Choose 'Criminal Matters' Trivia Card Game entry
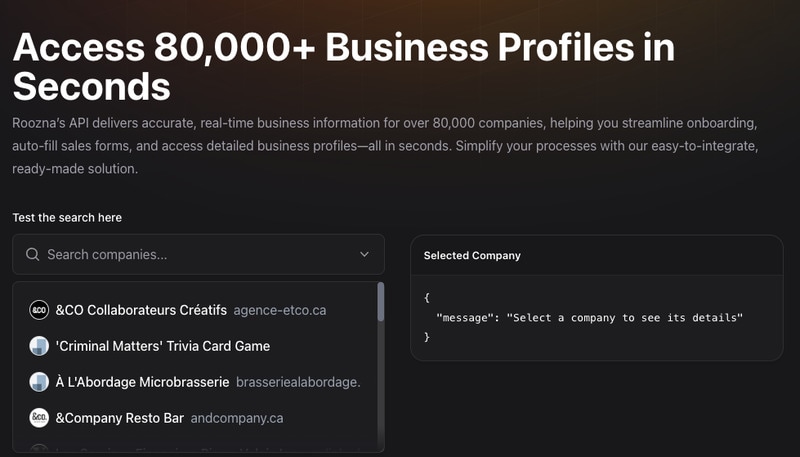The width and height of the screenshot is (800, 457). tap(163, 346)
